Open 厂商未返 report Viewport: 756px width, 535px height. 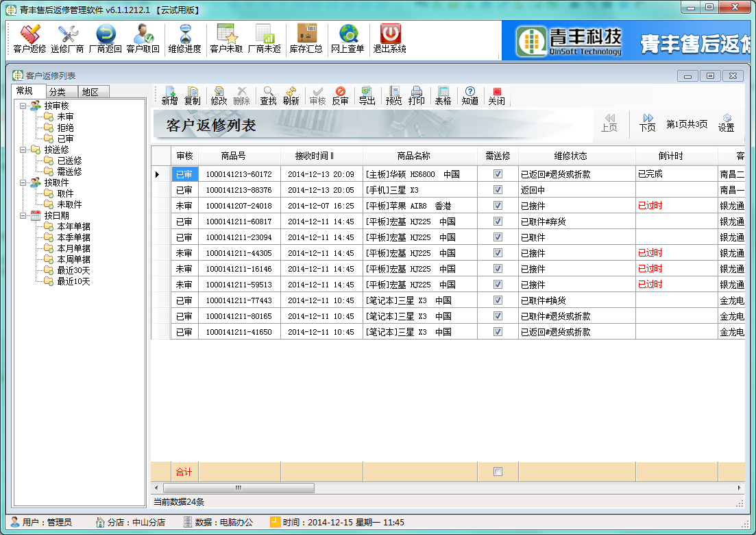click(264, 40)
